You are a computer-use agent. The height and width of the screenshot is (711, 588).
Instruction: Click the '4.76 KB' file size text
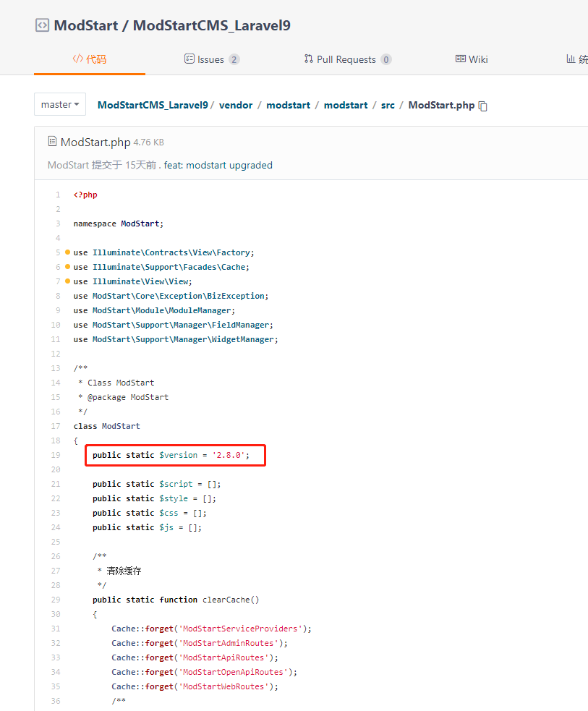click(149, 142)
